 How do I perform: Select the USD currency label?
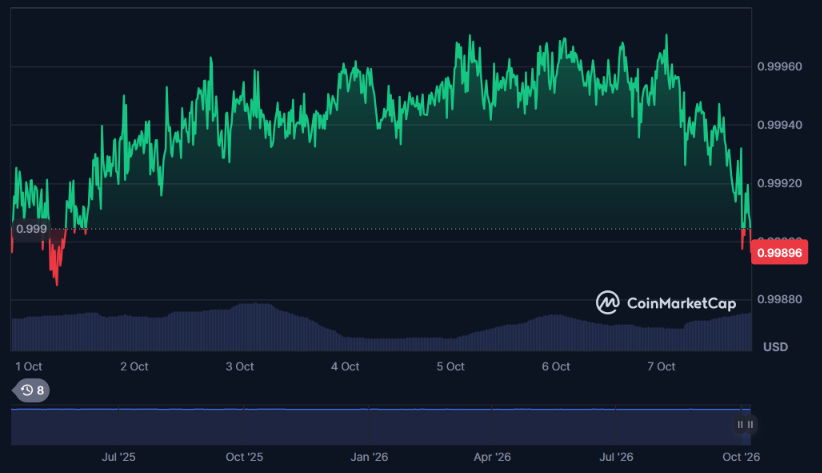(x=775, y=347)
